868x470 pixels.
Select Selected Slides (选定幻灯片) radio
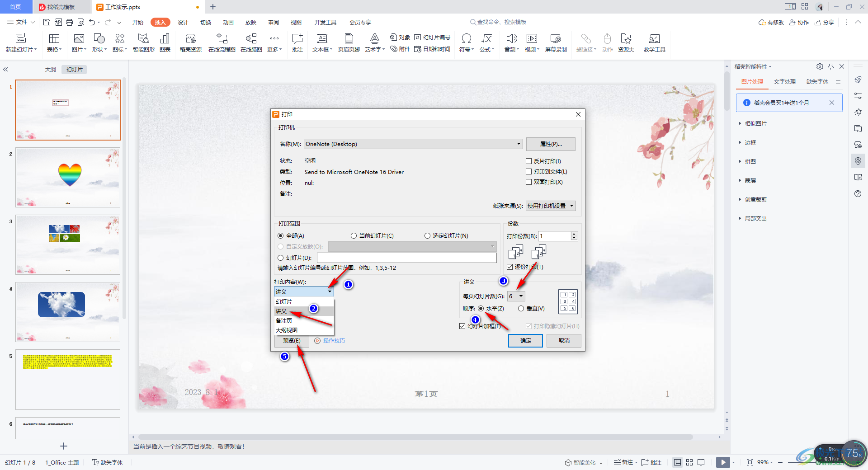click(x=427, y=235)
